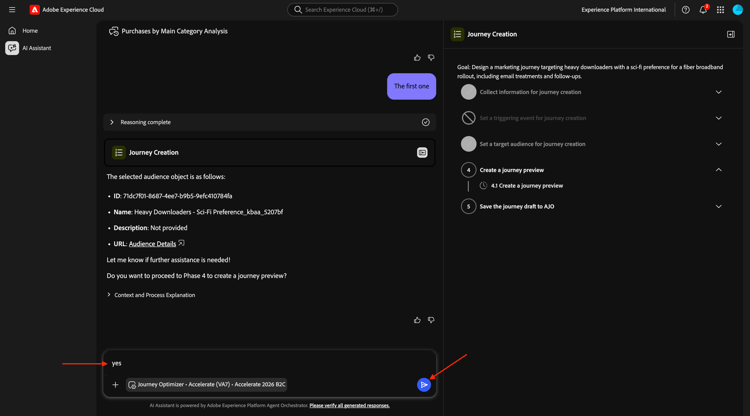Expand Set a triggering event step chevron
This screenshot has width=750, height=416.
718,118
